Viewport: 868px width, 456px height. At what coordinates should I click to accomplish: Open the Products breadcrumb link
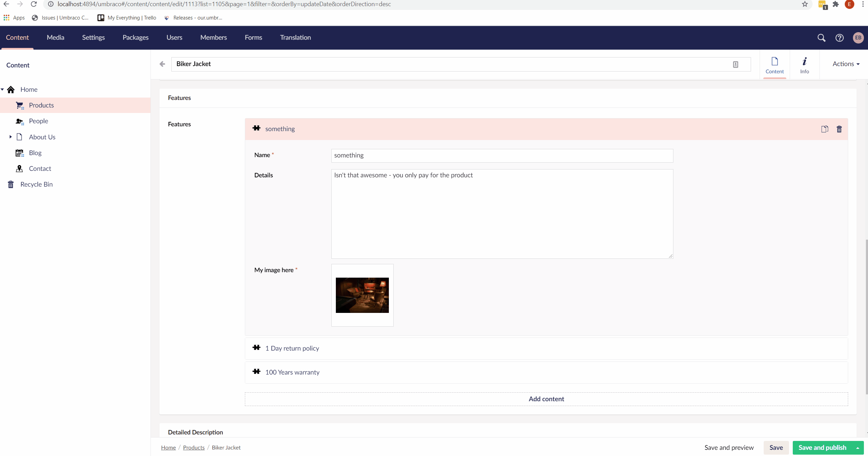click(x=194, y=447)
